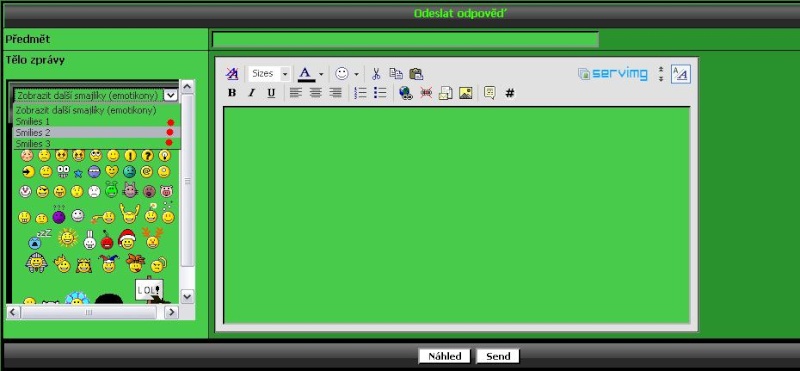800x371 pixels.
Task: Align text to center icon
Action: pos(316,93)
